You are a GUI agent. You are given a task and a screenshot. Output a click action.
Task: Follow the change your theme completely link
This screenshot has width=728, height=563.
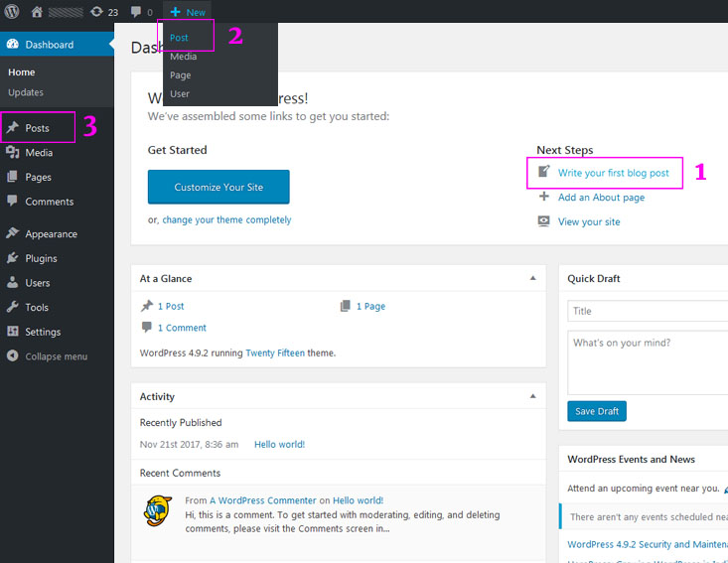coord(226,219)
